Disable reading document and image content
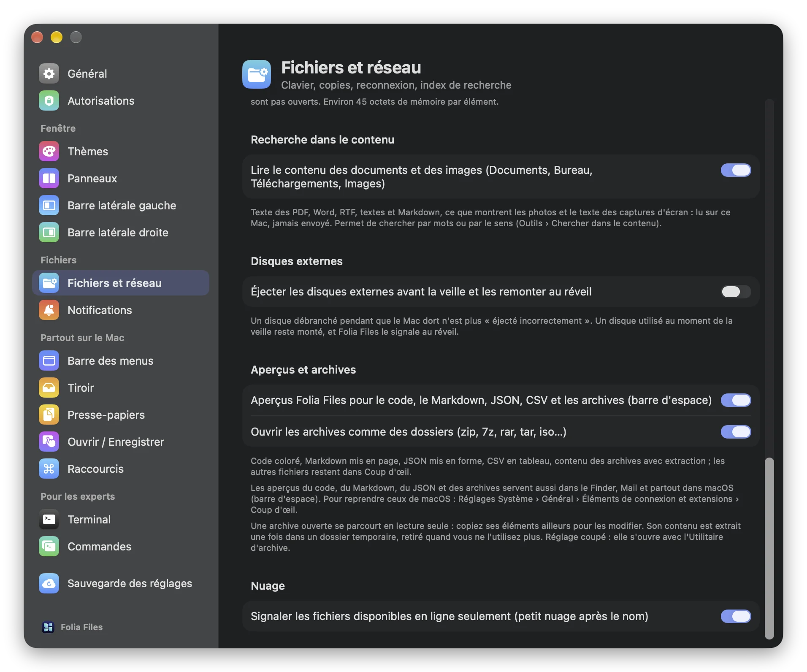This screenshot has width=807, height=672. [736, 170]
